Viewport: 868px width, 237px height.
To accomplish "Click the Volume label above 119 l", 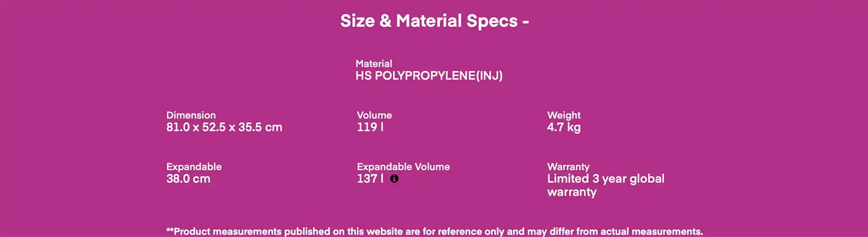I will [374, 115].
